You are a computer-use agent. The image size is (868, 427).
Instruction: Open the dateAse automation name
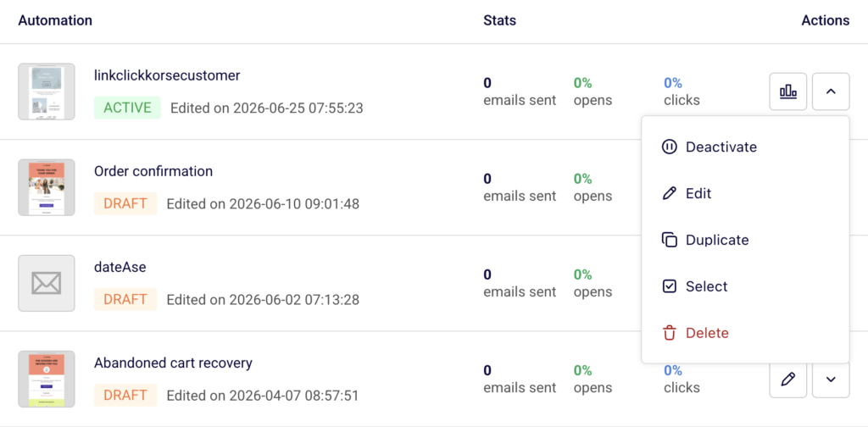point(120,267)
